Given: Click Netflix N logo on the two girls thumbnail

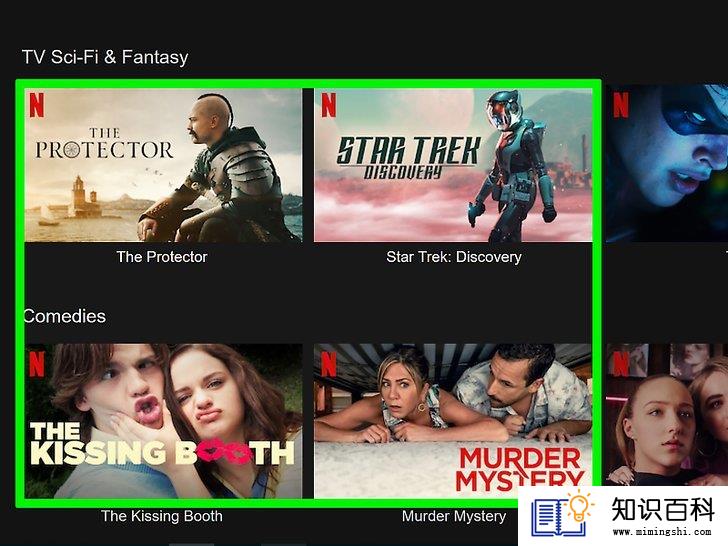Looking at the screenshot, I should (x=621, y=364).
